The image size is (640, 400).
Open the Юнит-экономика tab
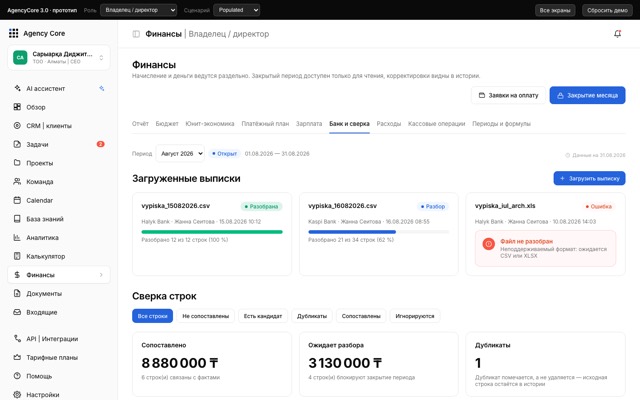click(x=210, y=124)
